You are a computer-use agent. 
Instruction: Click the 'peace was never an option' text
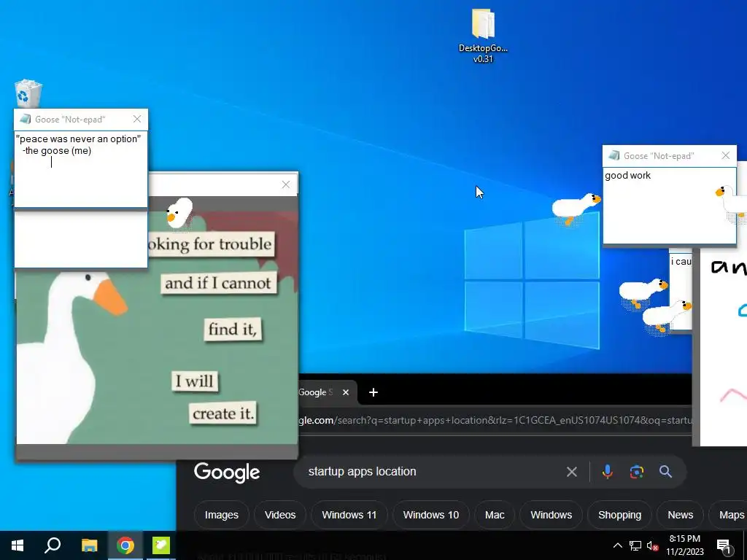click(x=79, y=139)
